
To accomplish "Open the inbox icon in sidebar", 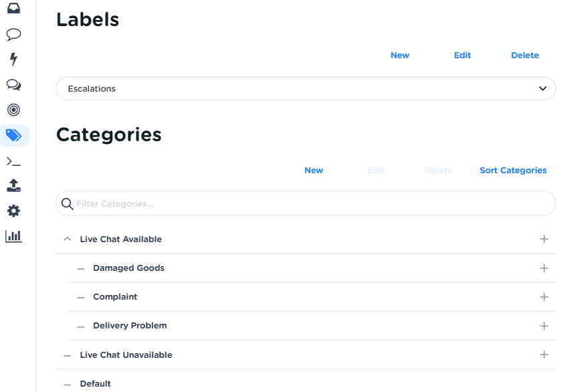I will pyautogui.click(x=13, y=9).
